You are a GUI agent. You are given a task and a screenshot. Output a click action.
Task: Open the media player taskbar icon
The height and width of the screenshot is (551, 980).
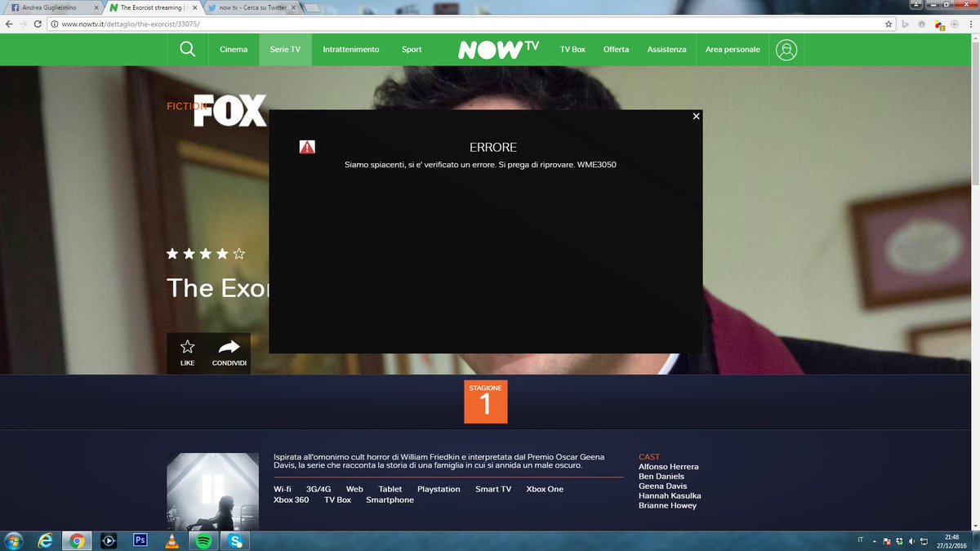coord(109,540)
